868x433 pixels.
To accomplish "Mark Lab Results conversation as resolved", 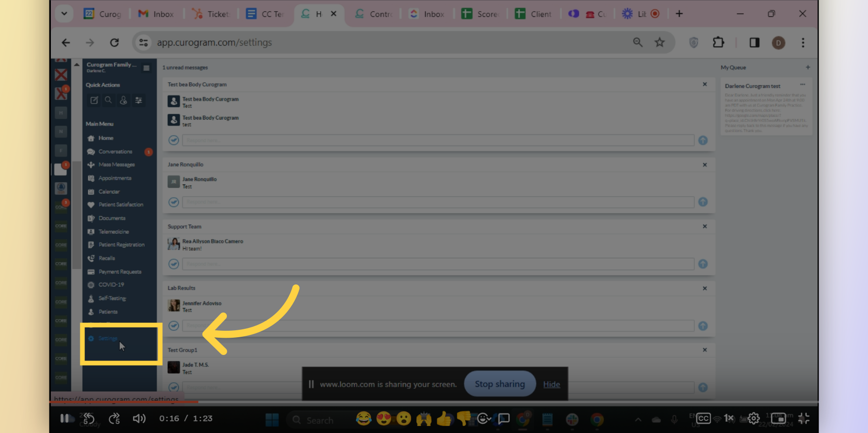I will pyautogui.click(x=174, y=326).
